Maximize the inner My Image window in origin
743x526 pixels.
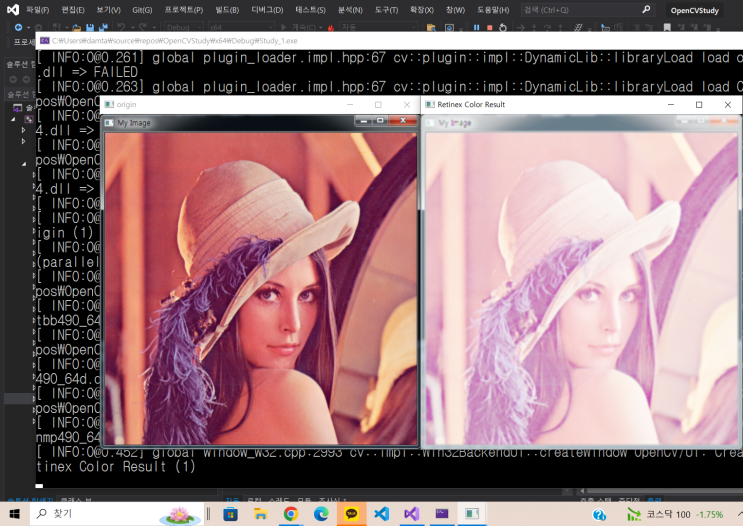(x=380, y=121)
